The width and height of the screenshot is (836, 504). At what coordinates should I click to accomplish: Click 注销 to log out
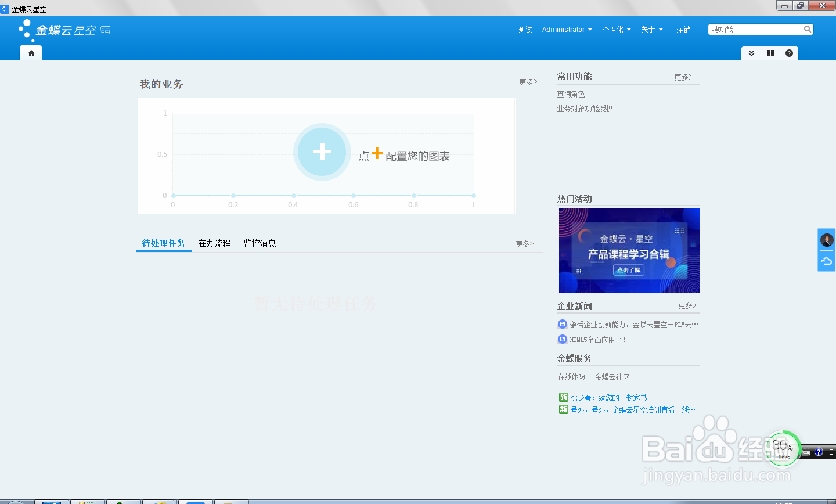click(x=683, y=30)
